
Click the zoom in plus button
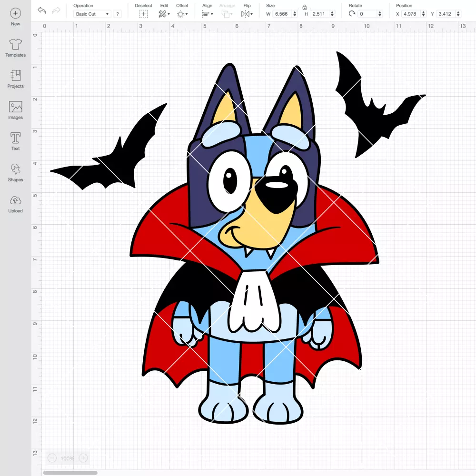tap(83, 458)
